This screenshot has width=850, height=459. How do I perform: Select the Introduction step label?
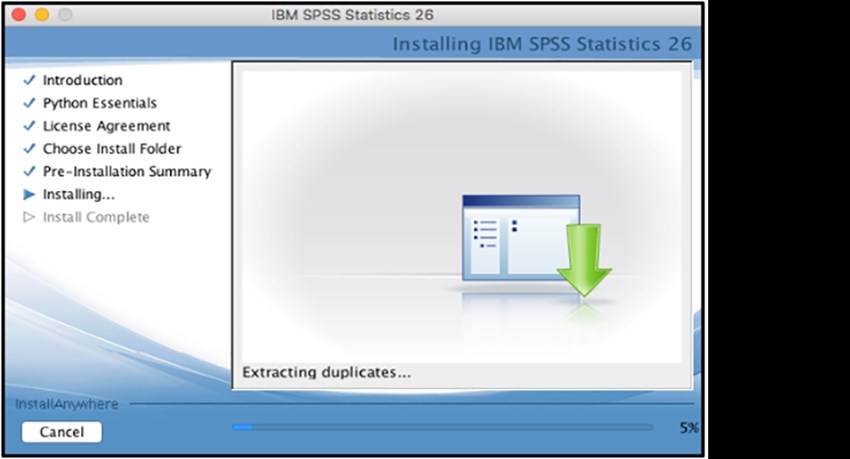(x=82, y=80)
